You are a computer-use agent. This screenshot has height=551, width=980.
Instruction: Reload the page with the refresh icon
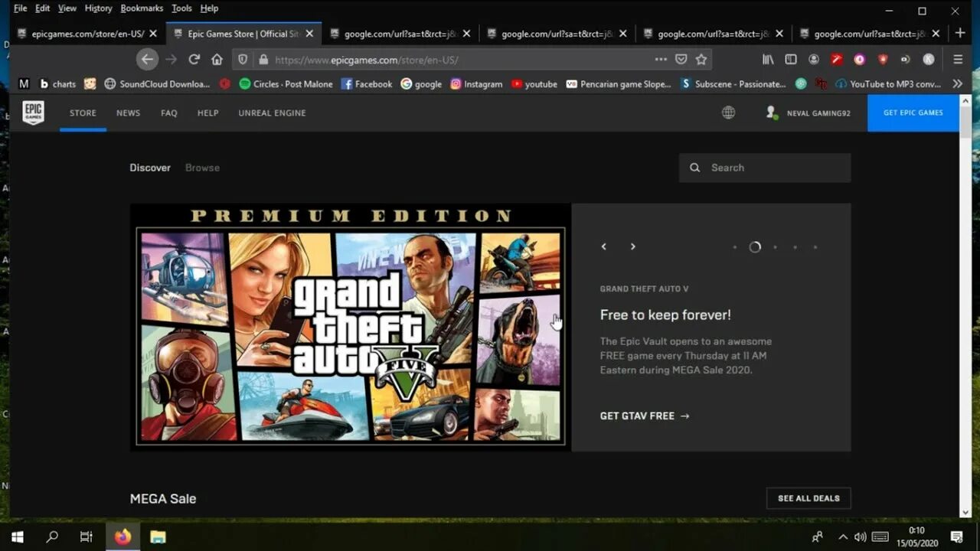194,59
